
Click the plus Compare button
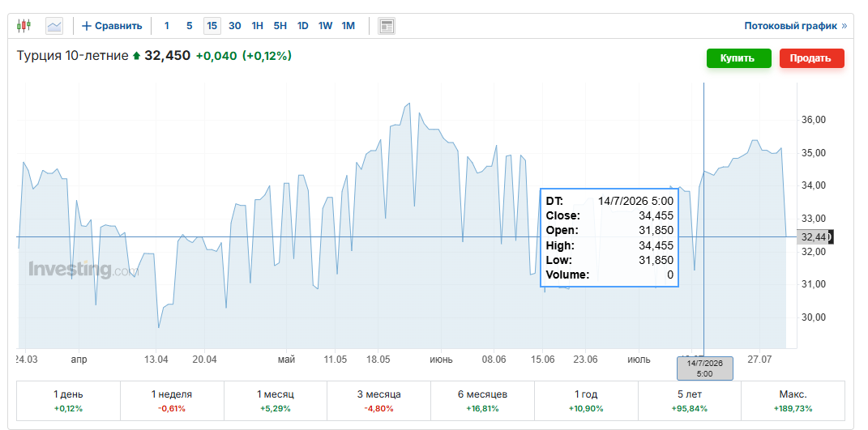112,25
